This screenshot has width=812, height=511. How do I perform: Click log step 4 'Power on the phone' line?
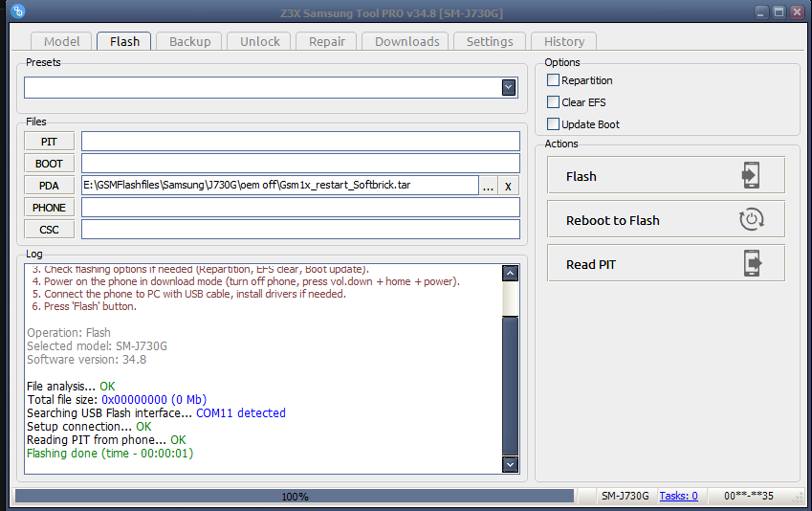tap(246, 281)
